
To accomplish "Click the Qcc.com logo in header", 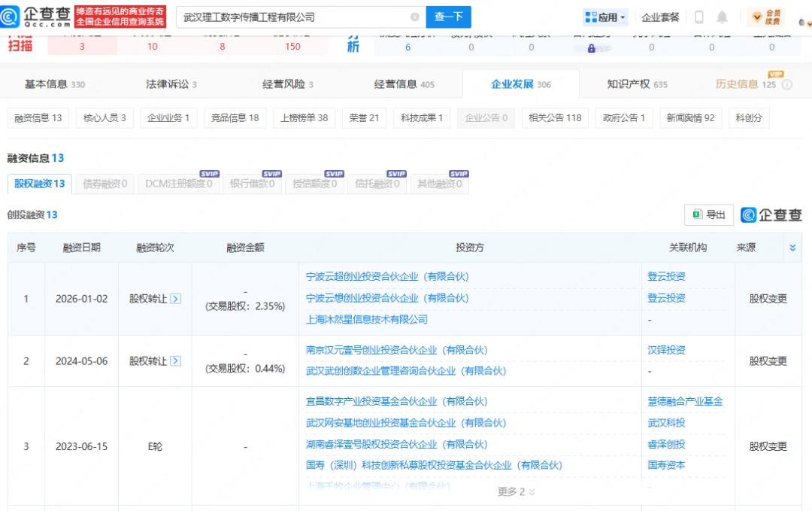I will [36, 17].
